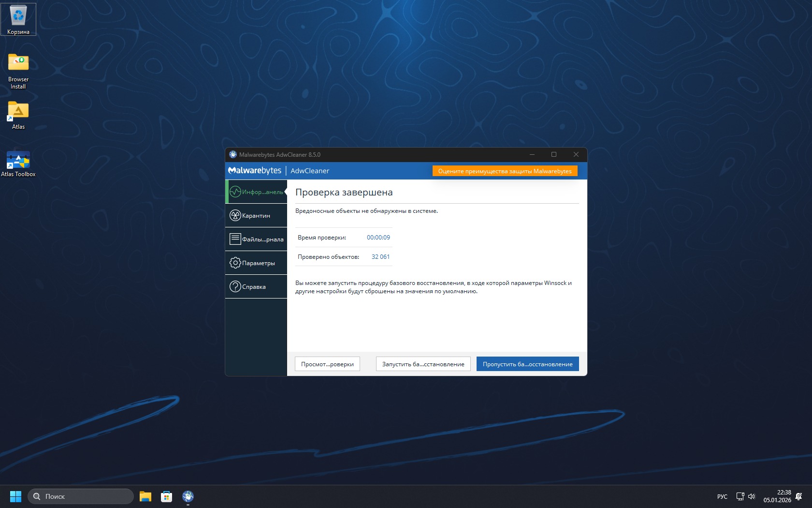This screenshot has height=508, width=812.
Task: Open Microsoft Store from the taskbar
Action: coord(167,496)
